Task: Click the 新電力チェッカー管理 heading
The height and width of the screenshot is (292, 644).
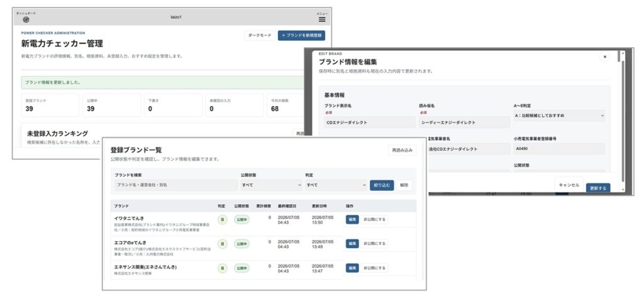Action: pyautogui.click(x=62, y=43)
